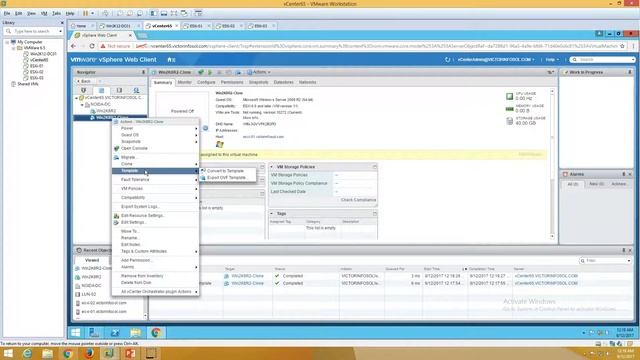640x360 pixels.
Task: Open the Home Workstation tab
Action: coord(82,26)
